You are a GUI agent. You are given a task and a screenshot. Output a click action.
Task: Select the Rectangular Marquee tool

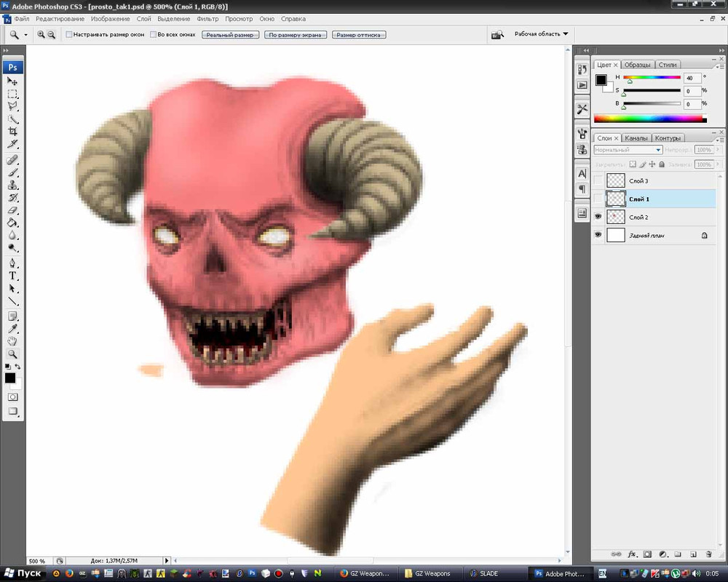click(x=12, y=94)
